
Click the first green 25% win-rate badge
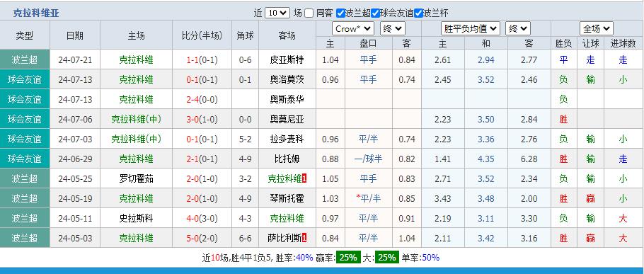pyautogui.click(x=349, y=258)
